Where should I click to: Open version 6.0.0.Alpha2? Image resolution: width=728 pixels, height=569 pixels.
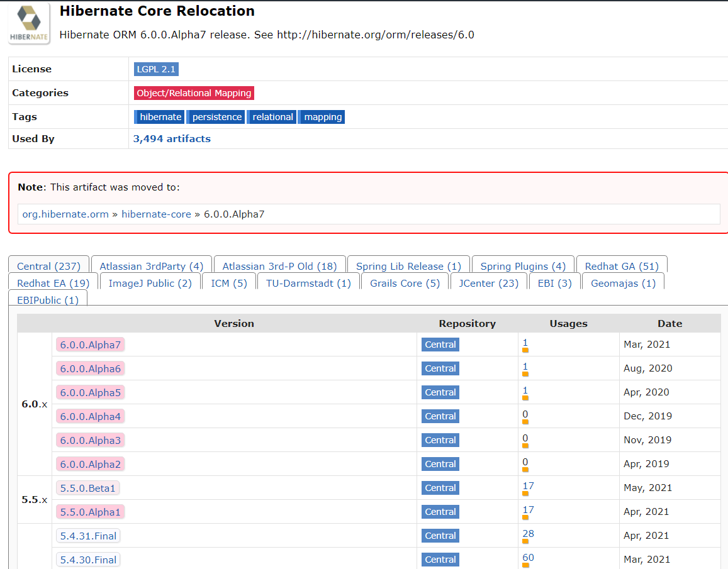click(x=90, y=464)
